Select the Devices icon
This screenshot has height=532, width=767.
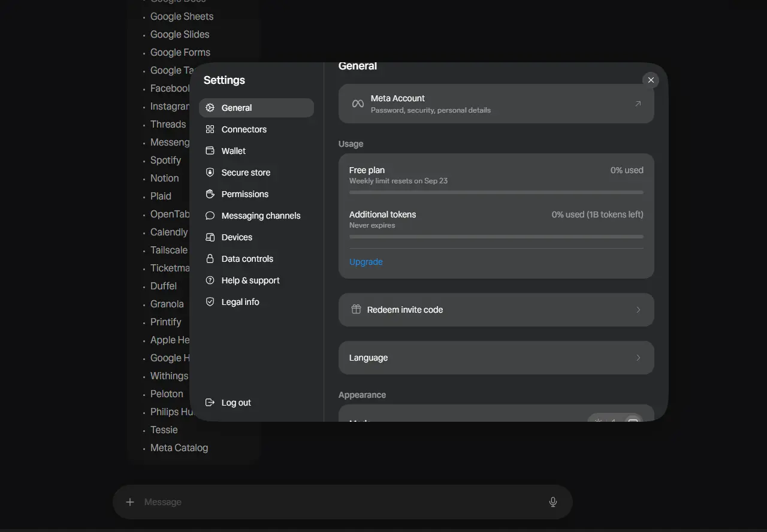pyautogui.click(x=210, y=237)
